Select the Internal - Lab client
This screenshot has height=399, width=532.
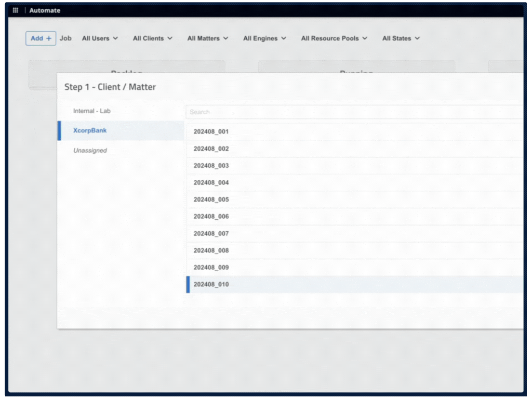[x=91, y=111]
